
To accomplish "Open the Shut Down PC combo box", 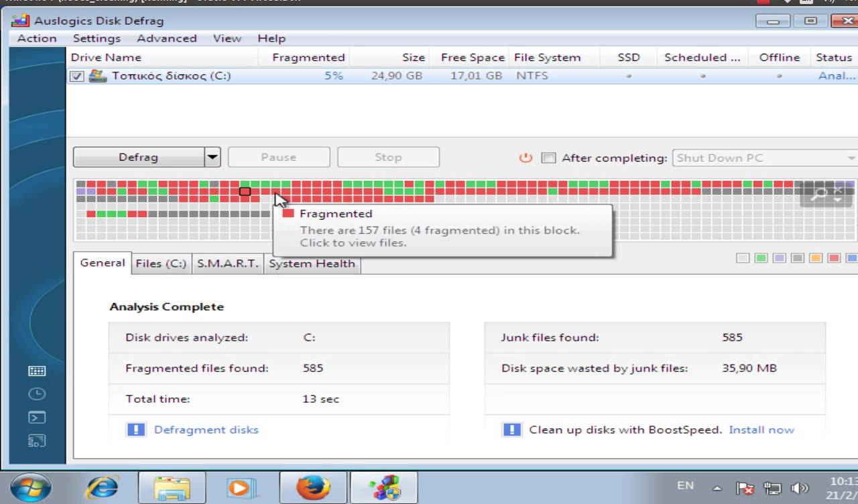I will point(765,158).
